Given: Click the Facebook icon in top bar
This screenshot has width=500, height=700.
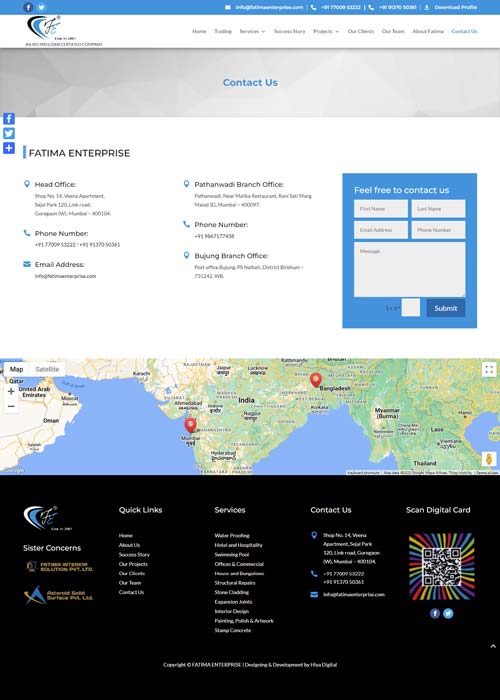Looking at the screenshot, I should point(28,7).
